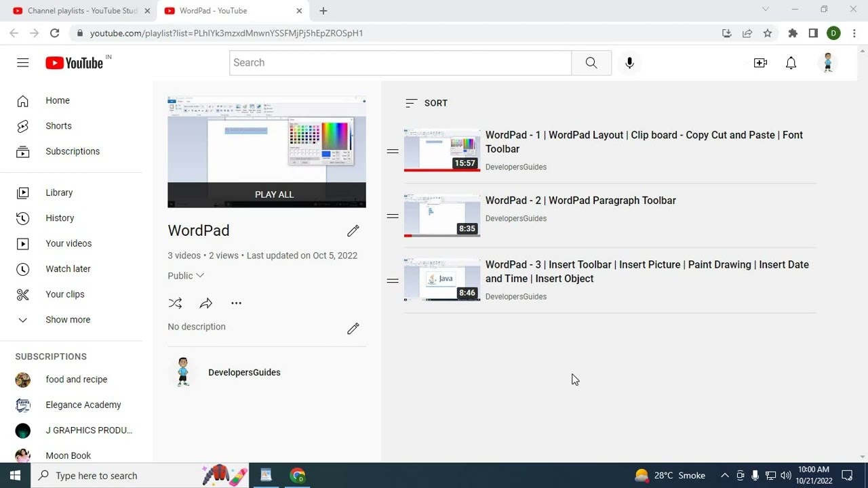Open the YouTube account avatar menu

pos(828,63)
